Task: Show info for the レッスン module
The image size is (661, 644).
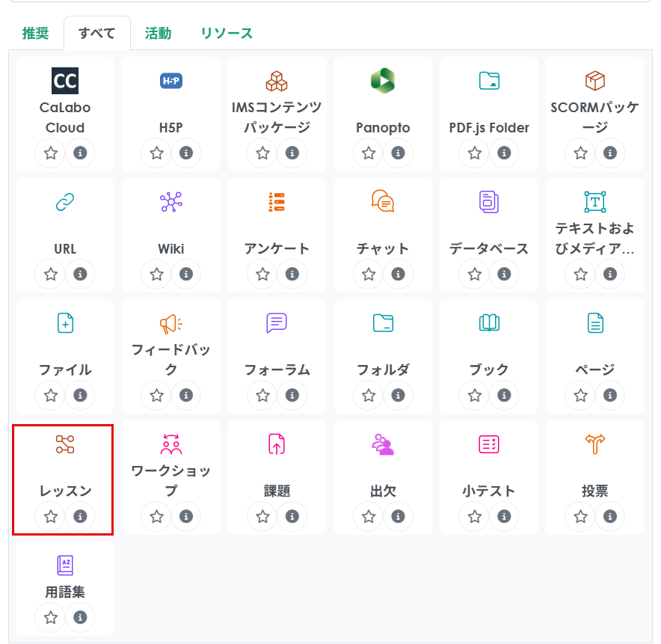Action: pyautogui.click(x=81, y=517)
